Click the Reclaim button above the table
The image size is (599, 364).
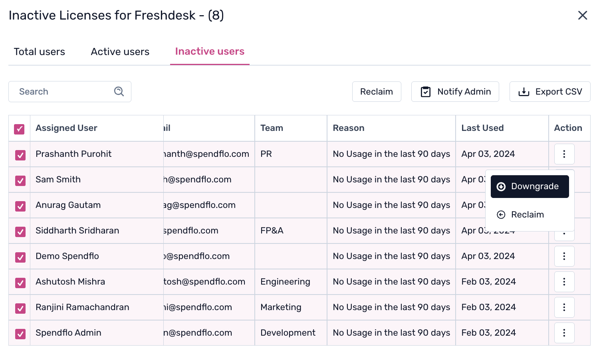click(377, 91)
